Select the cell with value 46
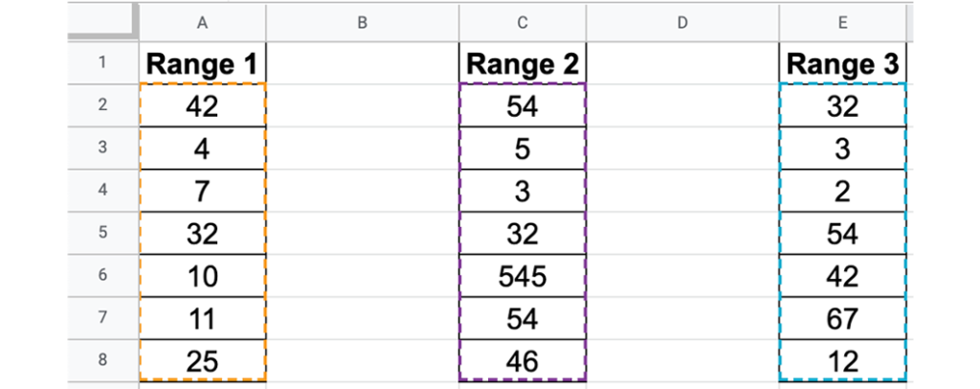Screen dimensions: 980x389 pos(522,361)
